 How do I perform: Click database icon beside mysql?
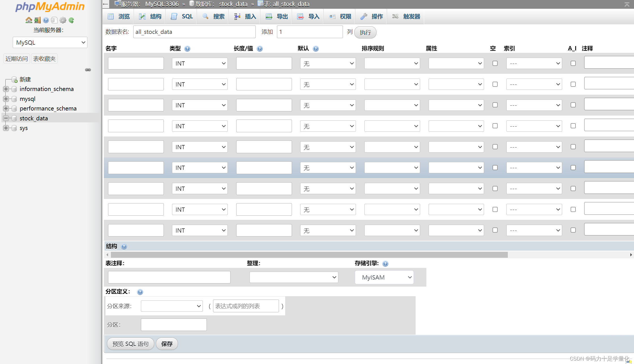tap(14, 99)
